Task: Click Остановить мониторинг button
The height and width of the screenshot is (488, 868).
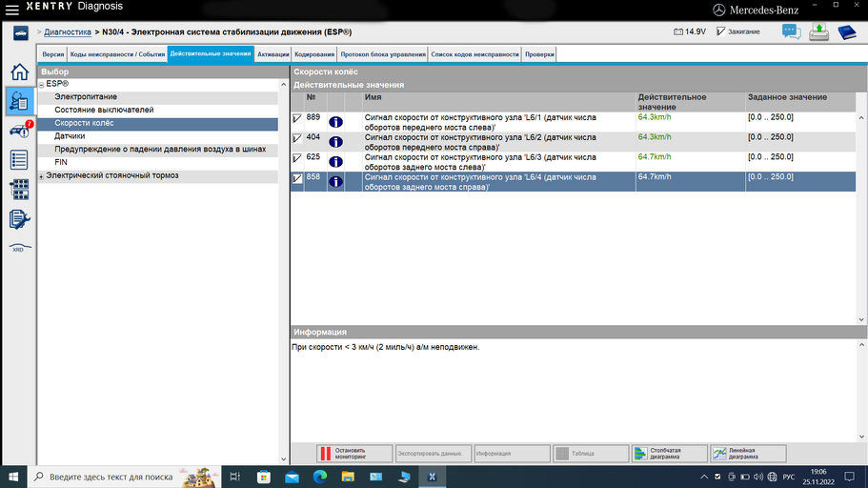Action: (x=354, y=453)
